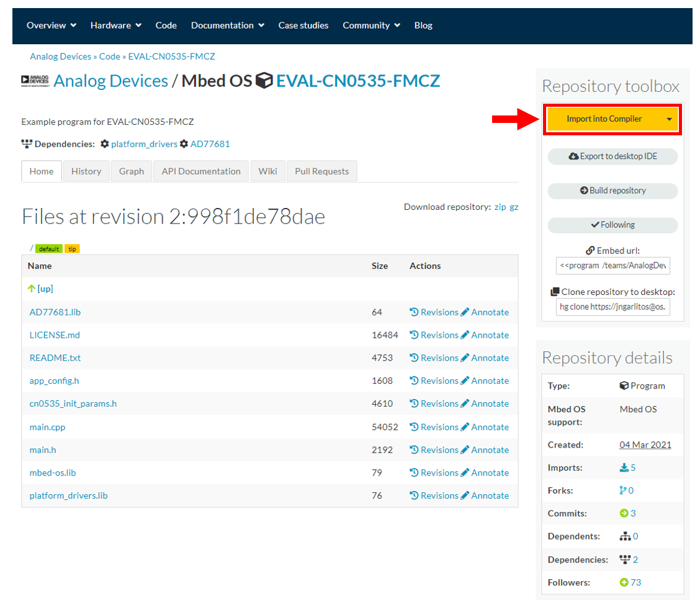Click the Clone repository copy icon

(x=555, y=292)
